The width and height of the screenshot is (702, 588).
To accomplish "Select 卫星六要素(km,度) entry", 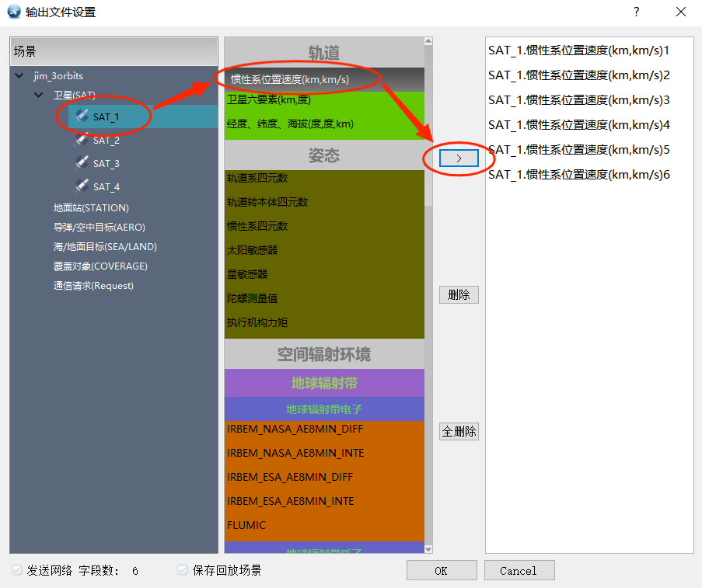I will click(x=324, y=99).
